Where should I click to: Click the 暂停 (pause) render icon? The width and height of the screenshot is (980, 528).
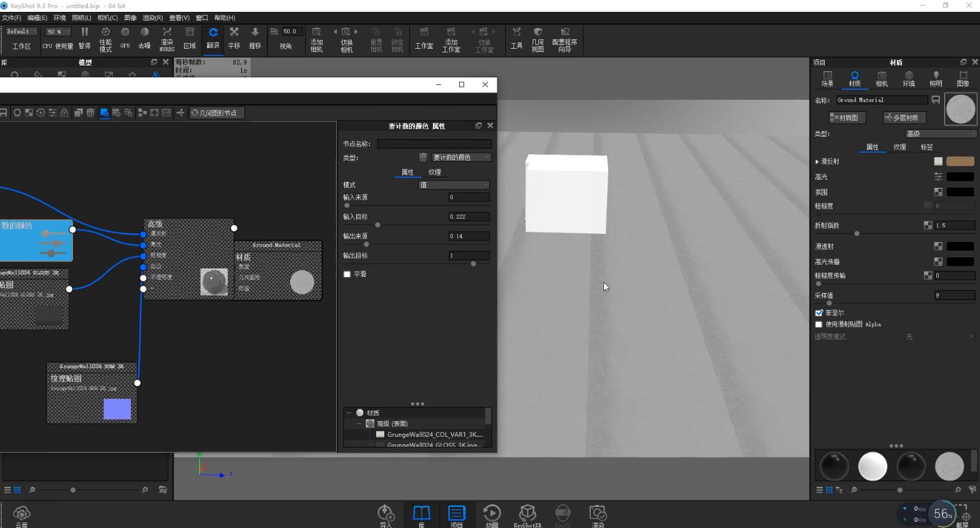tap(84, 32)
